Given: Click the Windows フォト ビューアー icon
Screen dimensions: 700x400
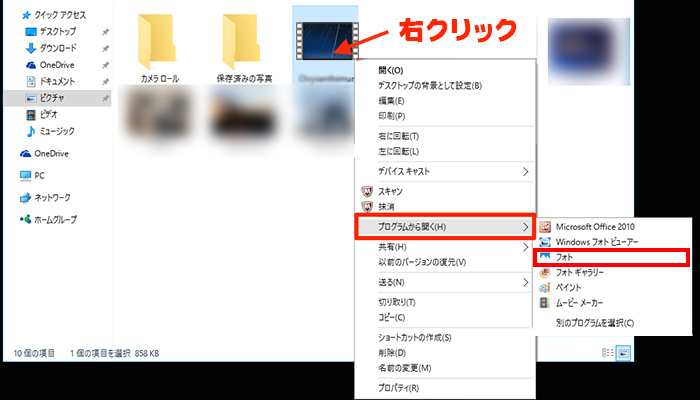Looking at the screenshot, I should (x=545, y=242).
